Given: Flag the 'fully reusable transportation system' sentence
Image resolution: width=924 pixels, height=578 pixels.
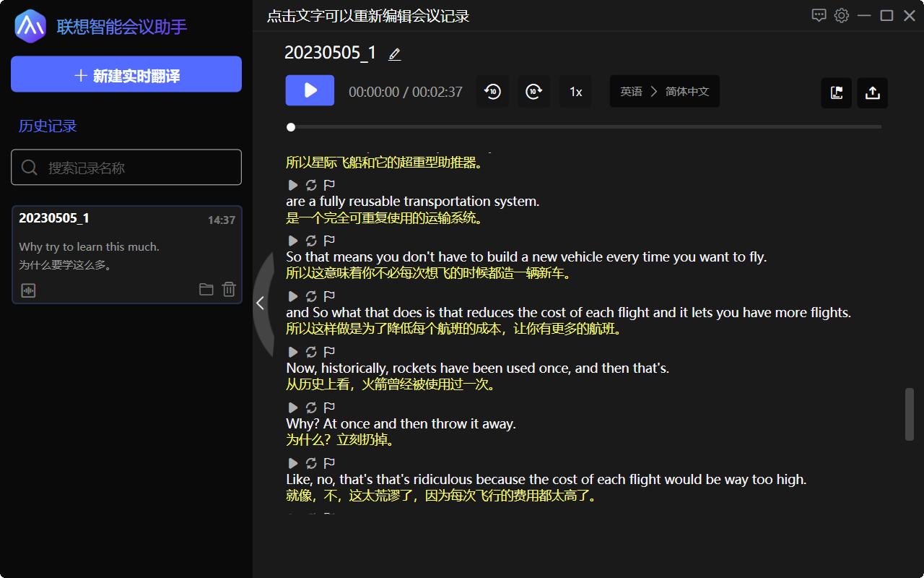Looking at the screenshot, I should (329, 185).
